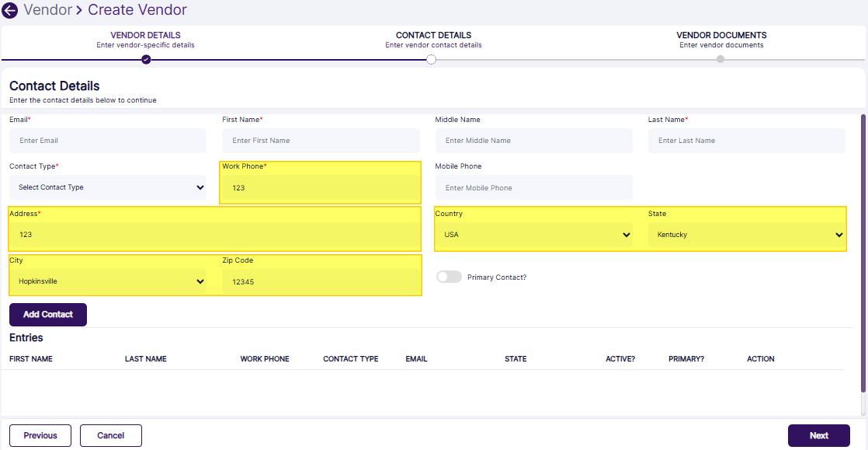
Task: Click the Next button
Action: (x=819, y=435)
